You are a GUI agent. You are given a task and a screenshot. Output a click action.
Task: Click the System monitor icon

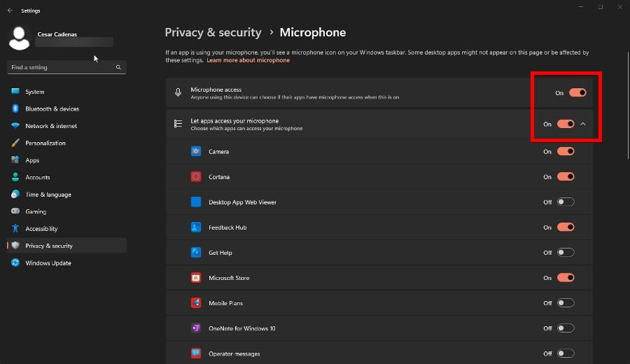(x=15, y=91)
